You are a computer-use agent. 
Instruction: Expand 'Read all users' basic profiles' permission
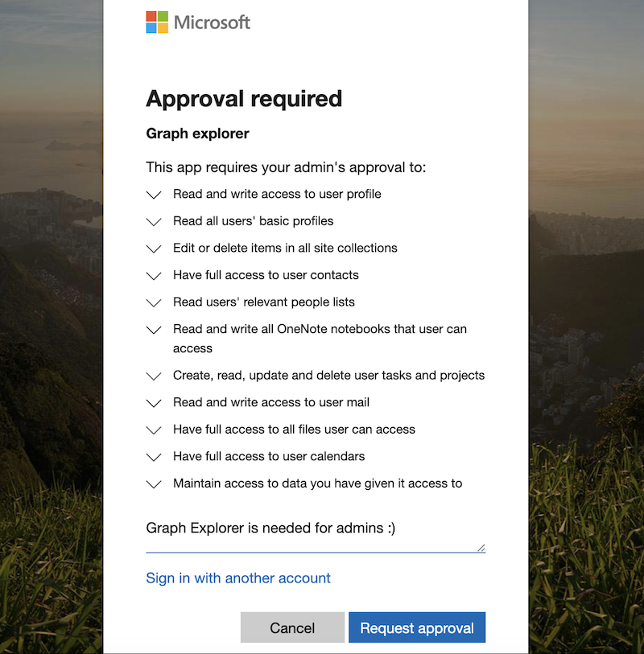click(154, 221)
